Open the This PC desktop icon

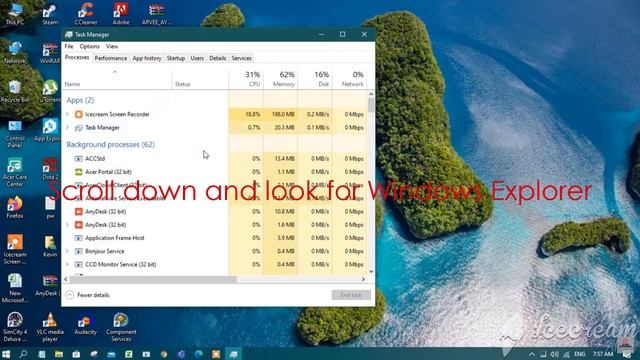[15, 13]
